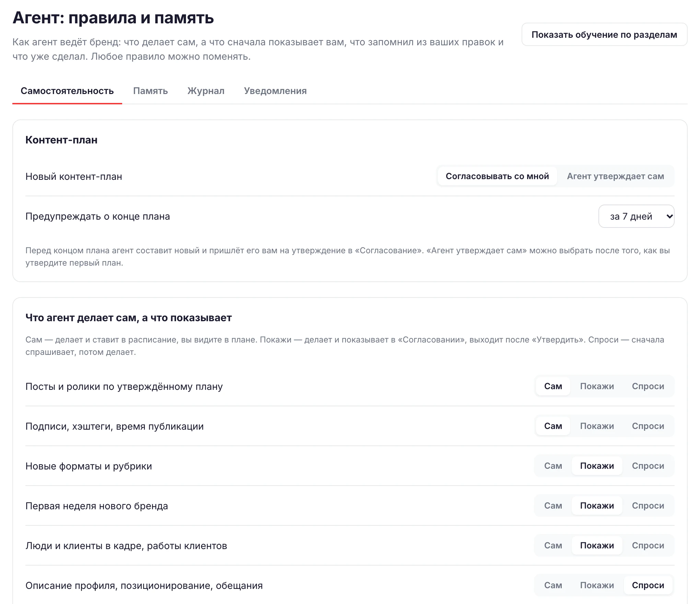Choose Спроси for Новые форматы и рубрики

pos(648,466)
